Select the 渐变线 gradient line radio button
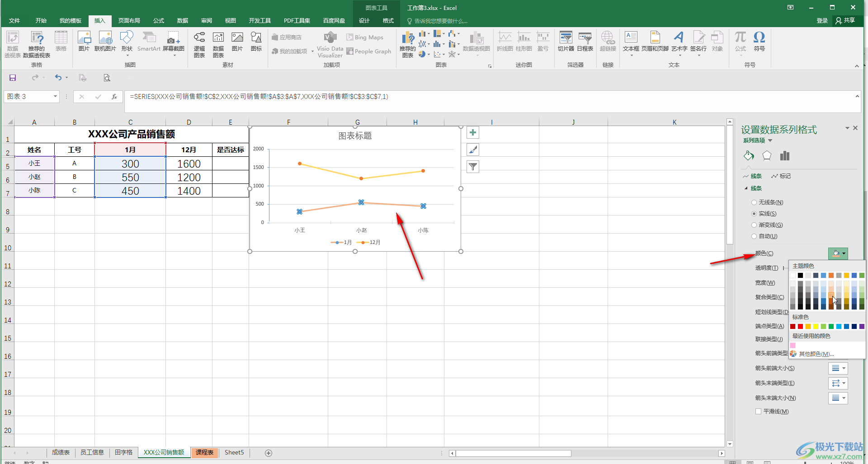This screenshot has width=868, height=464. click(754, 225)
